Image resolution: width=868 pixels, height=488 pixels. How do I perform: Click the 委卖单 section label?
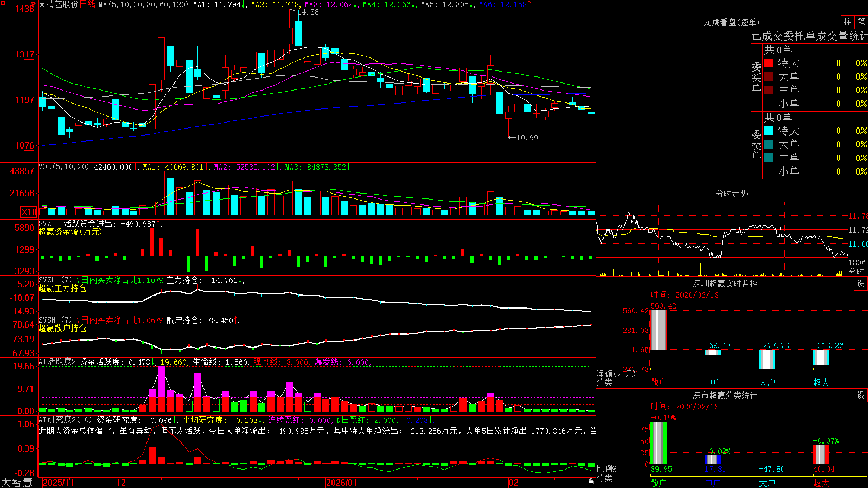tap(756, 144)
